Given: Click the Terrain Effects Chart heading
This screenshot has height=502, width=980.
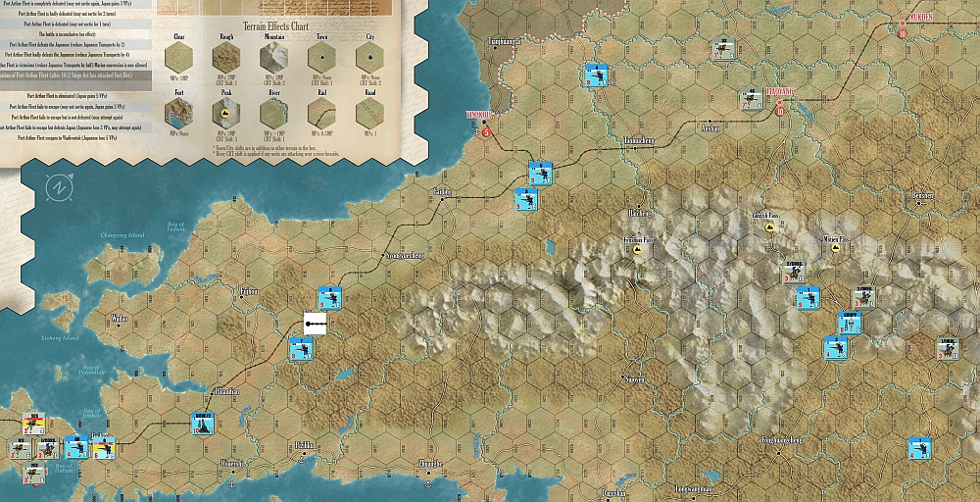Looking at the screenshot, I should [x=275, y=26].
